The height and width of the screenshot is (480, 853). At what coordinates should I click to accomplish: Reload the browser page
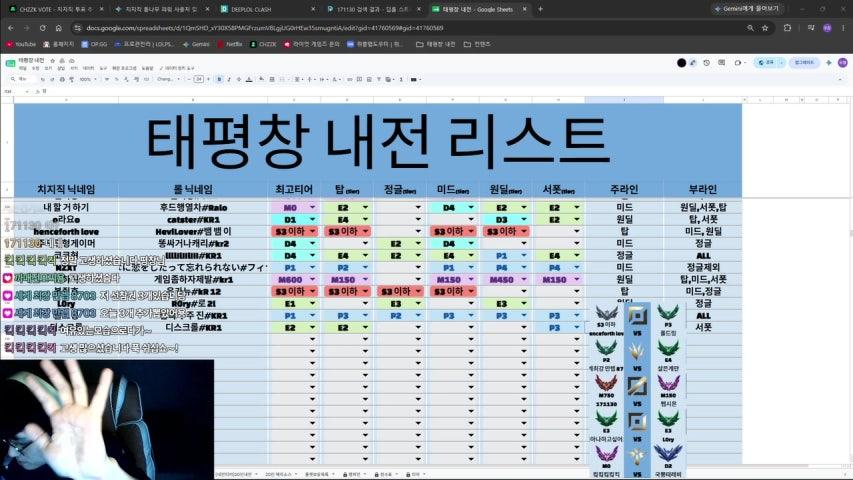point(42,28)
